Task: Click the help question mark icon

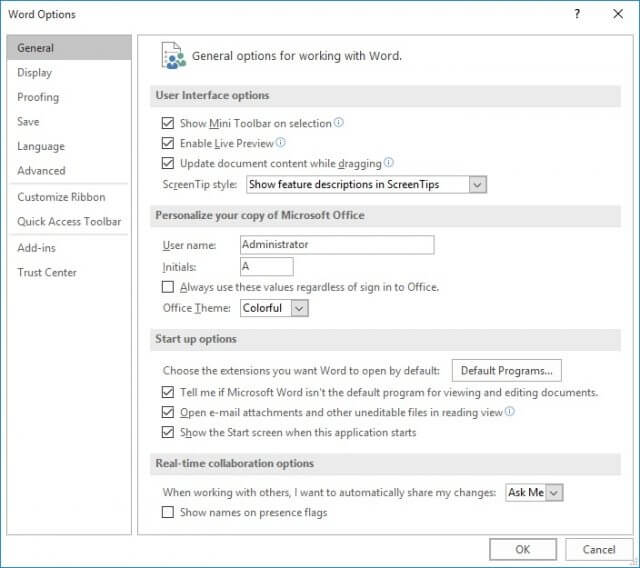Action: [x=577, y=14]
